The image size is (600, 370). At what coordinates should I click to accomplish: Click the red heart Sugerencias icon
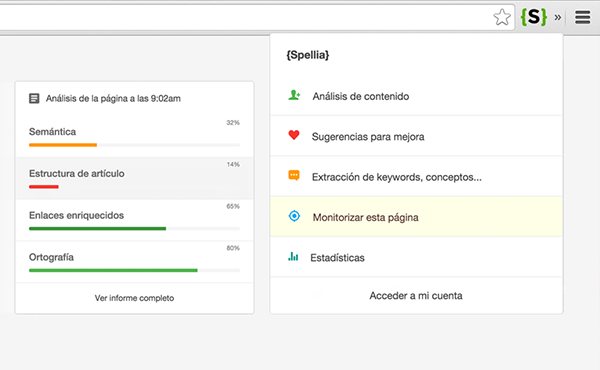(x=294, y=135)
